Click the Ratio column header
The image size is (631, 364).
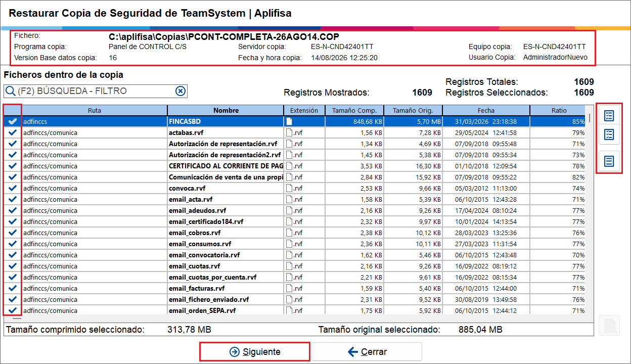tap(559, 110)
